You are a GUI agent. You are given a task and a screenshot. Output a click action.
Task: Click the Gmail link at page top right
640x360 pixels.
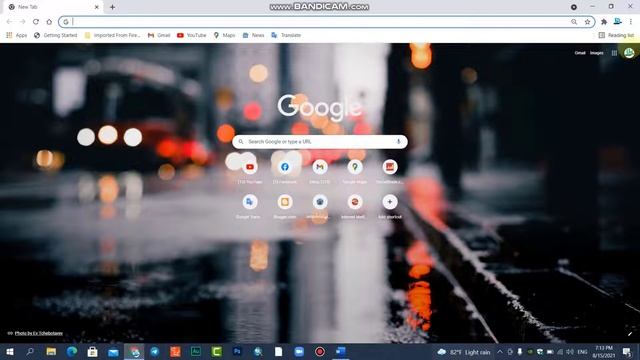point(580,53)
